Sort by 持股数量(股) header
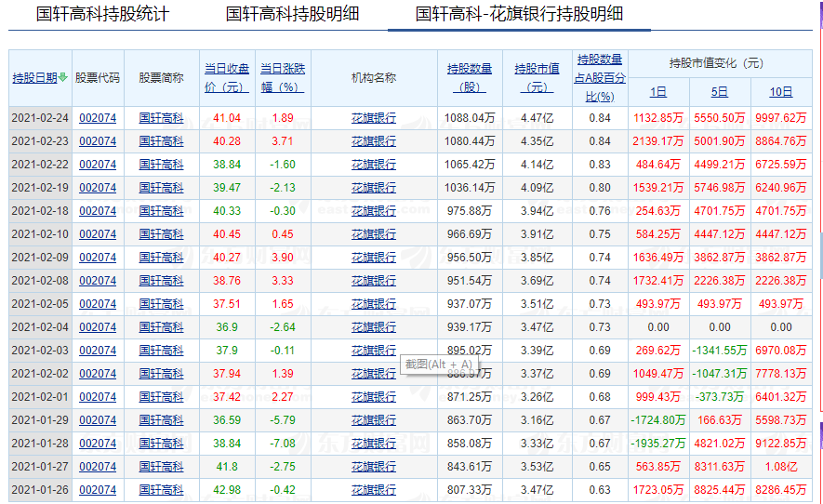The height and width of the screenshot is (504, 823). tap(470, 78)
